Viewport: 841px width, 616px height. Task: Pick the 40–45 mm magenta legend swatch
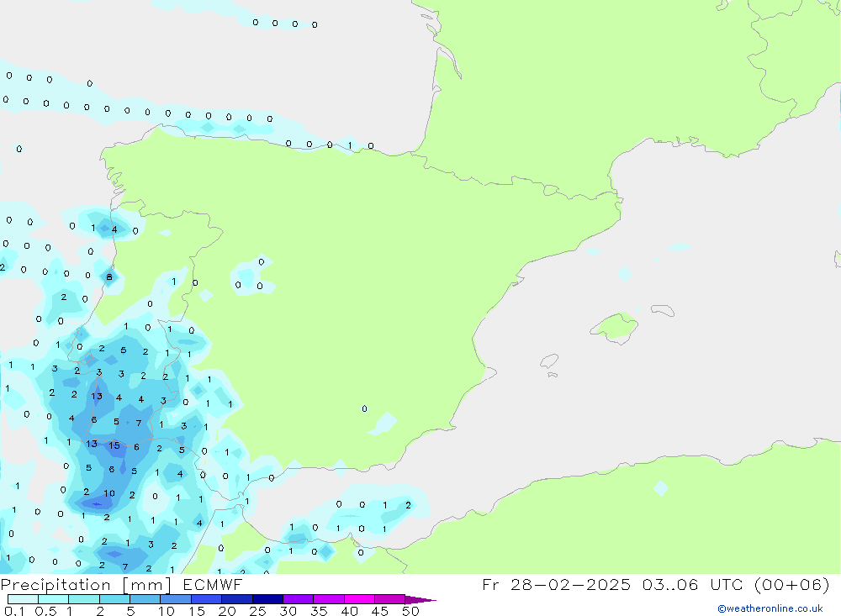[x=359, y=599]
